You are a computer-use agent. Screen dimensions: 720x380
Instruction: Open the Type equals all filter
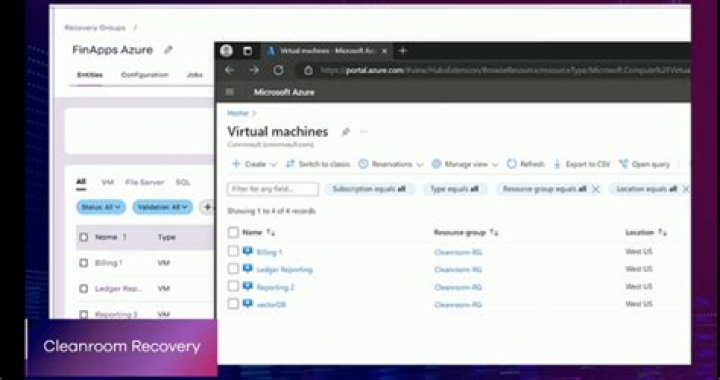coord(454,189)
